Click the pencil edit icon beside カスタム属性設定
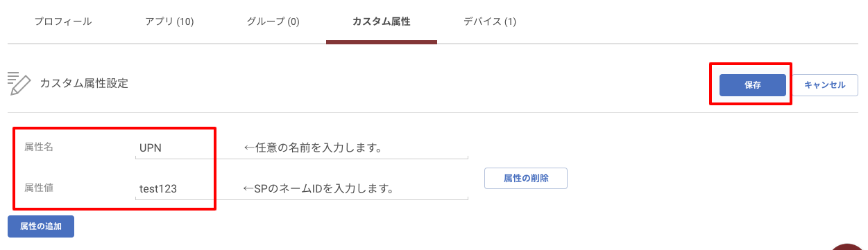Image resolution: width=868 pixels, height=250 pixels. [x=19, y=83]
